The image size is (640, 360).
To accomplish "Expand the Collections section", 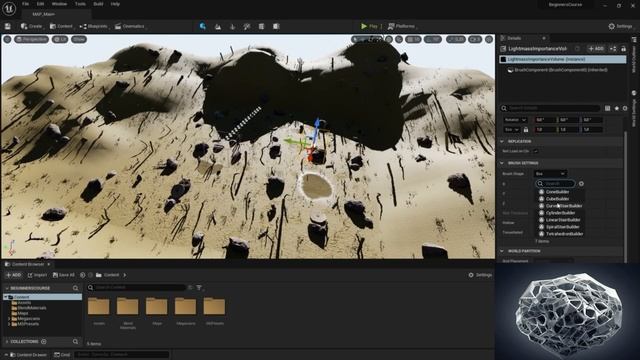I will (7, 342).
